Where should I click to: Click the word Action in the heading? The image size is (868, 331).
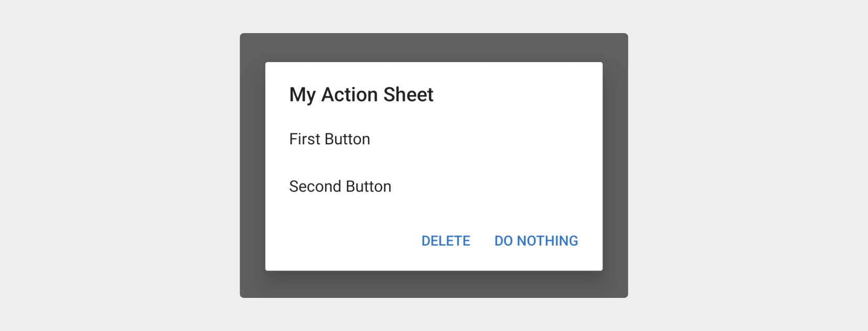pos(350,95)
